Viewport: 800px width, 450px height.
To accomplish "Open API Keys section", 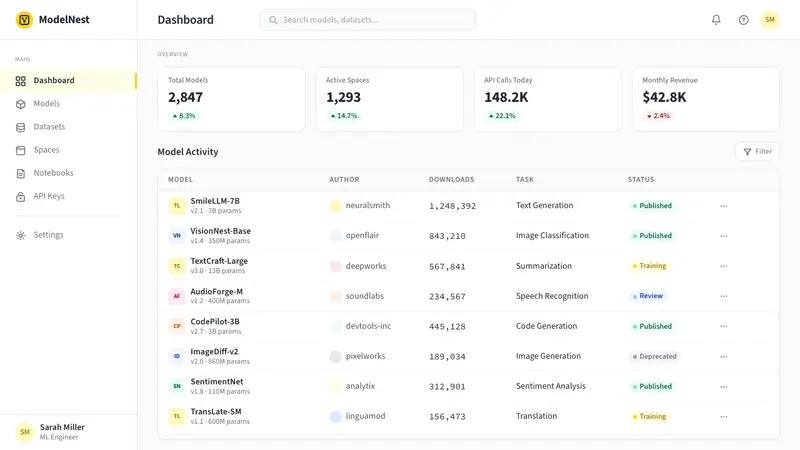I will point(68,196).
